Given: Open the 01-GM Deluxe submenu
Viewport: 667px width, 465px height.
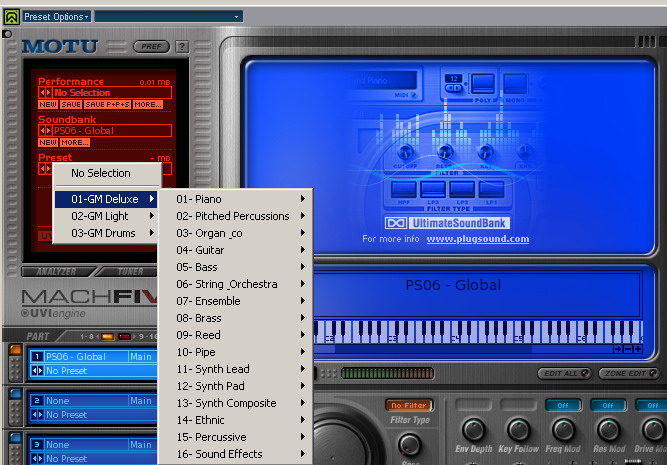Looking at the screenshot, I should (106, 199).
